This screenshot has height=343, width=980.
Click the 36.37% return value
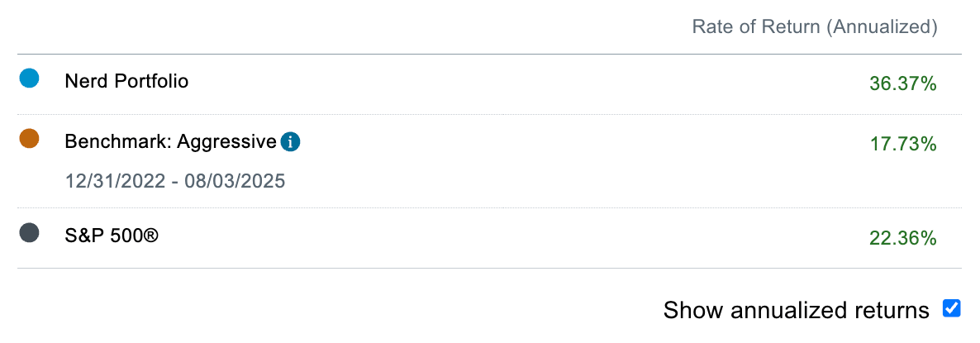(903, 83)
